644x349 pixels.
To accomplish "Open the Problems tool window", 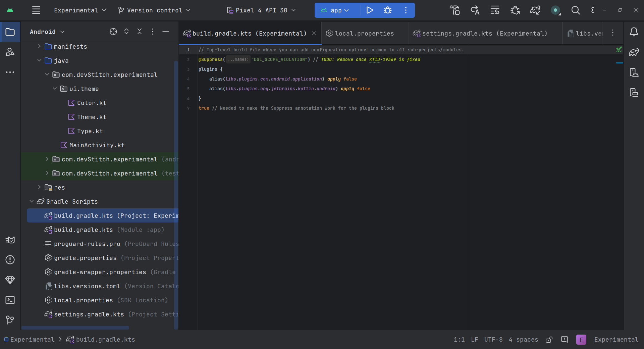I will (x=10, y=260).
